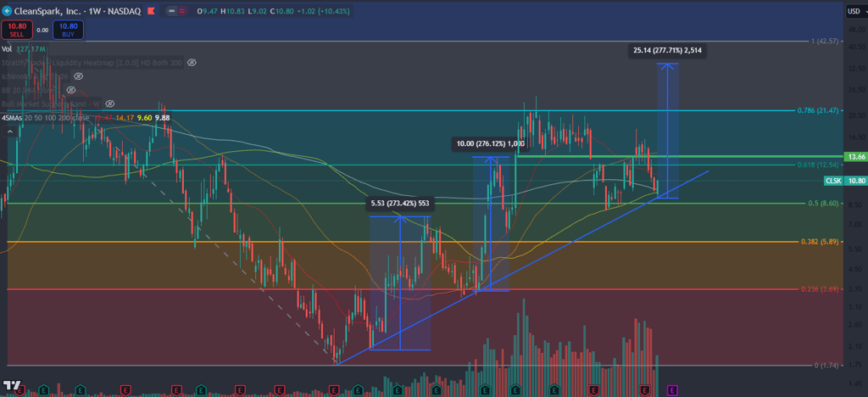
Task: Select the Bull Market Support Band legend name
Action: (52, 103)
